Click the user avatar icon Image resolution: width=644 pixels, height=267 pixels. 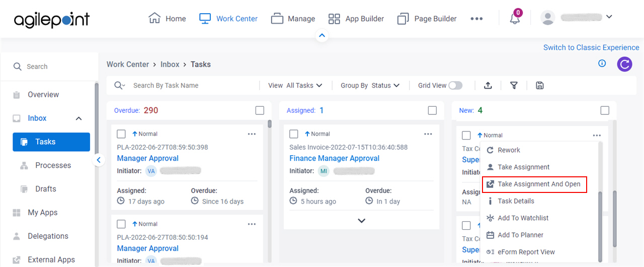coord(547,18)
